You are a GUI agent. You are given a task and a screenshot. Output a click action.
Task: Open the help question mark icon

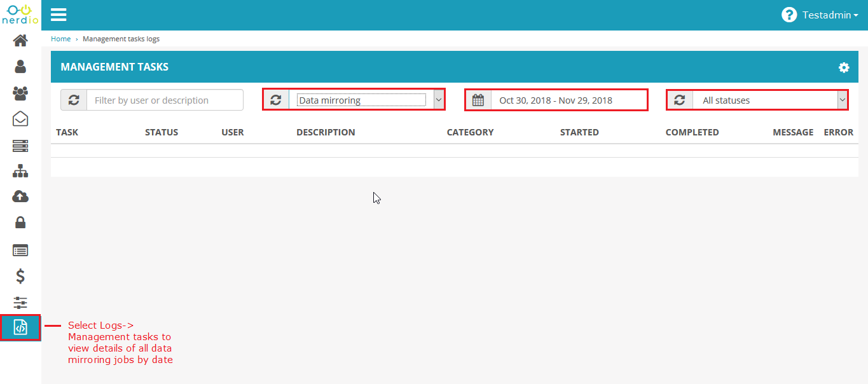click(789, 15)
